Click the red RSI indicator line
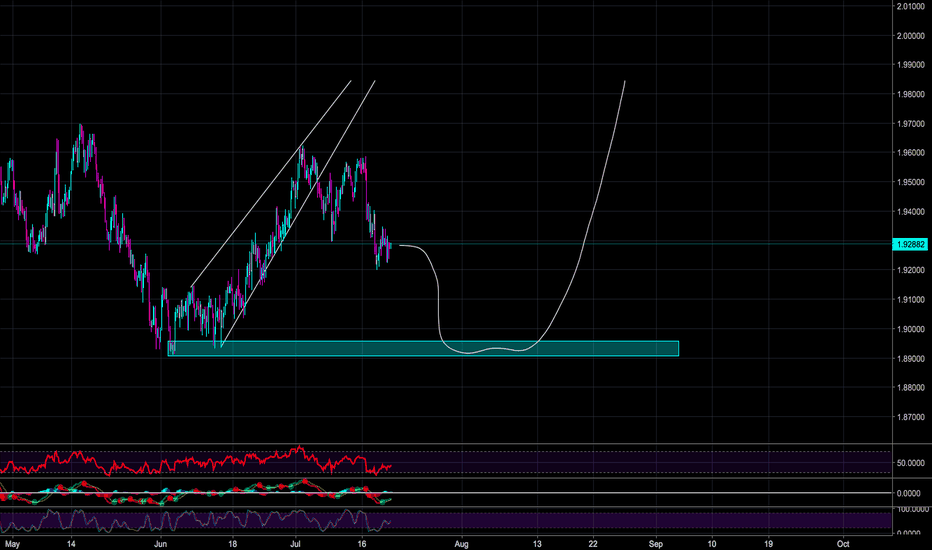Image resolution: width=932 pixels, height=550 pixels. [x=196, y=461]
